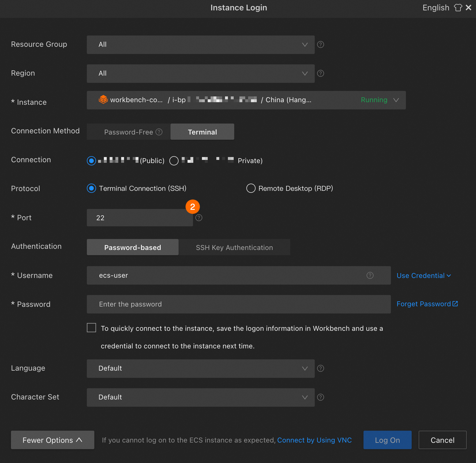Screen dimensions: 476x463
Task: Switch to Password-Free connection method
Action: pos(128,132)
